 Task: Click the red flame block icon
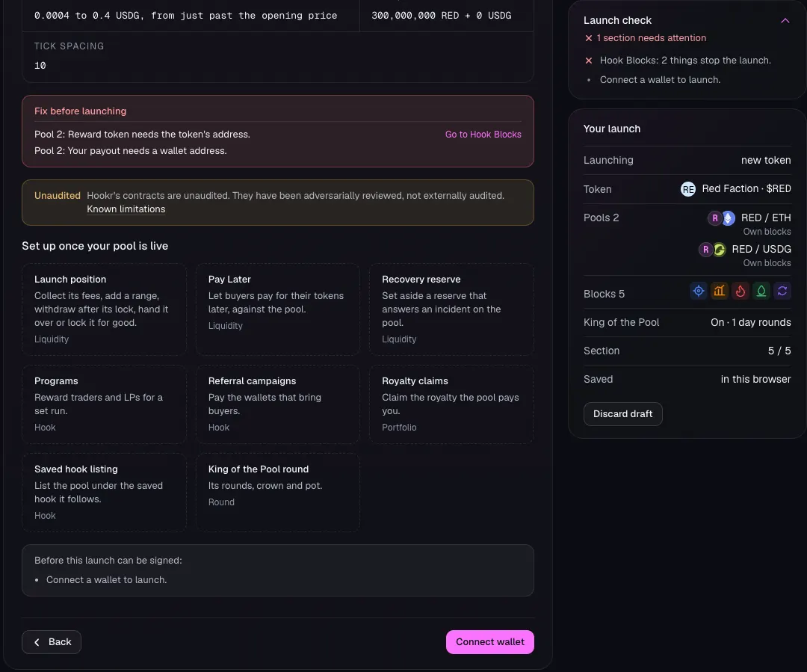[740, 291]
